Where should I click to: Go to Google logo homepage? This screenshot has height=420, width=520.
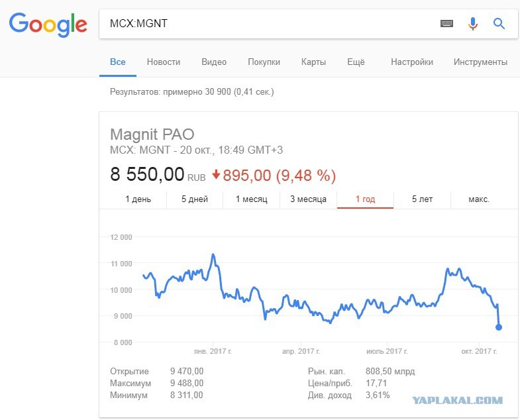(x=48, y=25)
